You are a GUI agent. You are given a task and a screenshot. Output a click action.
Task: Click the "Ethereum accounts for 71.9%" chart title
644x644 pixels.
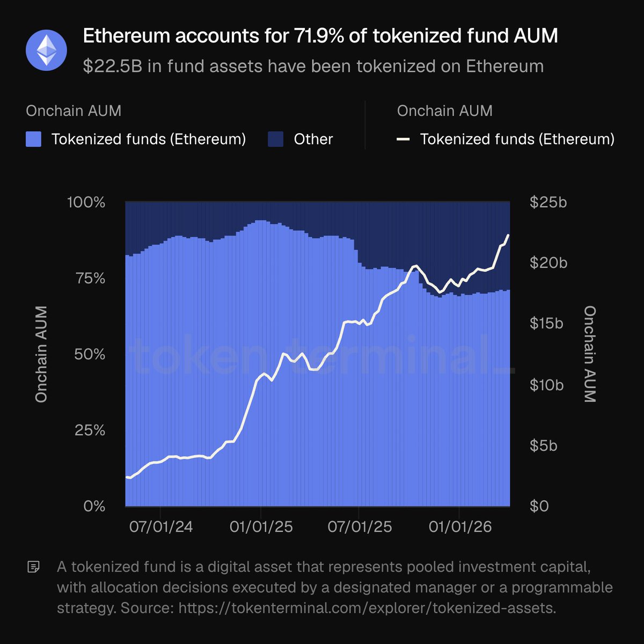point(320,36)
